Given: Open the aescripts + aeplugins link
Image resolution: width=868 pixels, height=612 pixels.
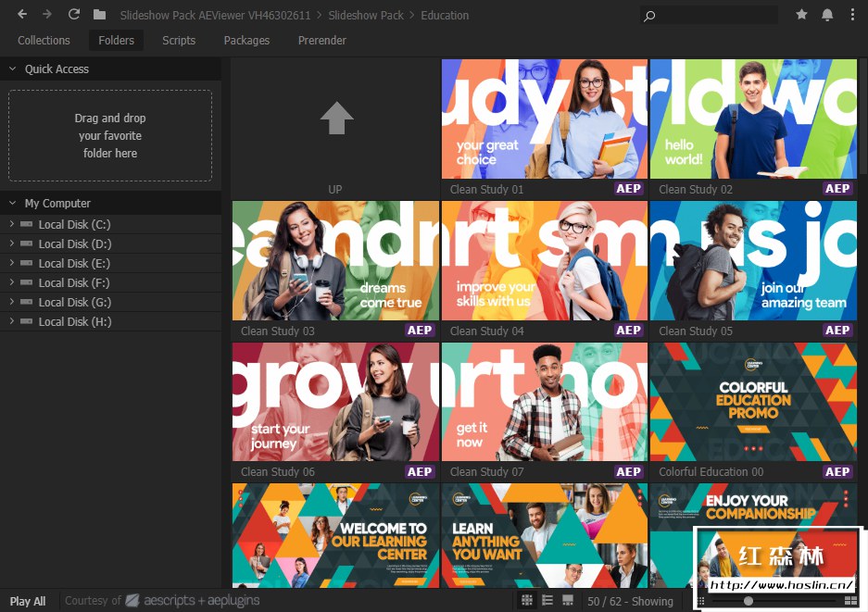Looking at the screenshot, I should coord(194,600).
